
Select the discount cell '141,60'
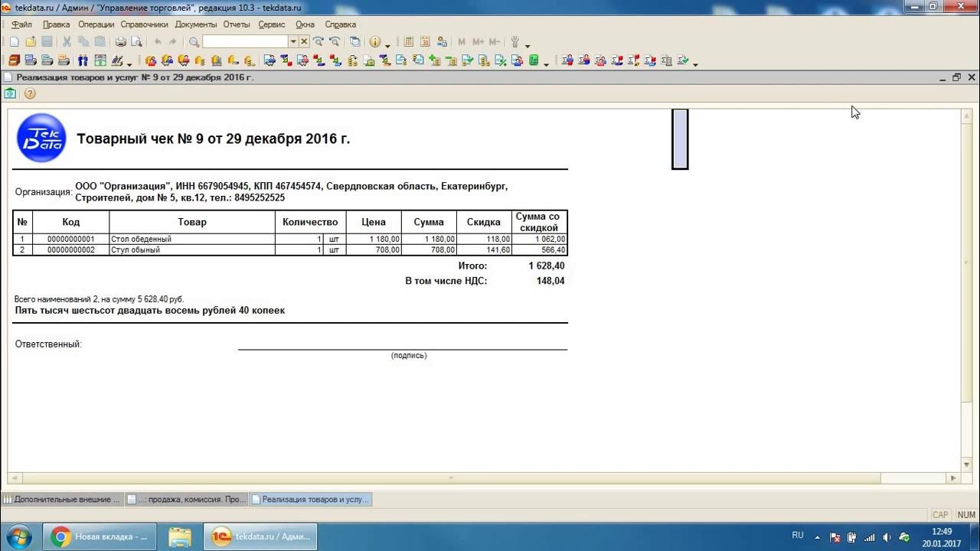pos(485,250)
